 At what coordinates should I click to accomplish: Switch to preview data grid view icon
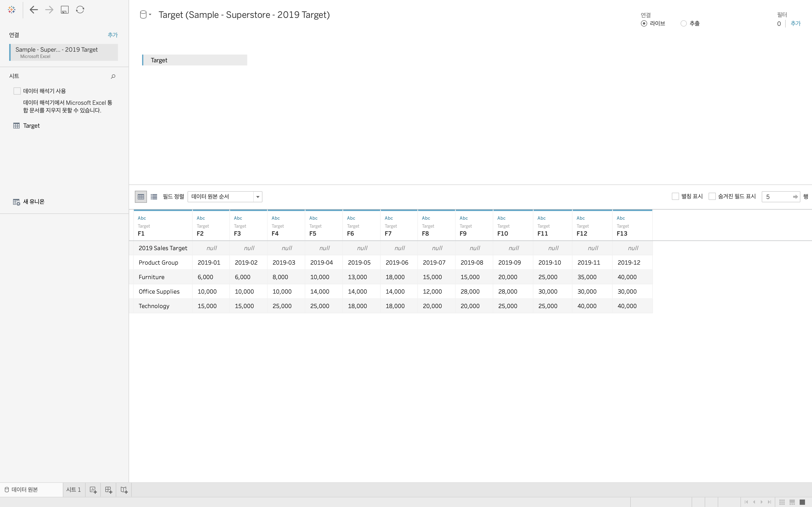[x=141, y=197]
